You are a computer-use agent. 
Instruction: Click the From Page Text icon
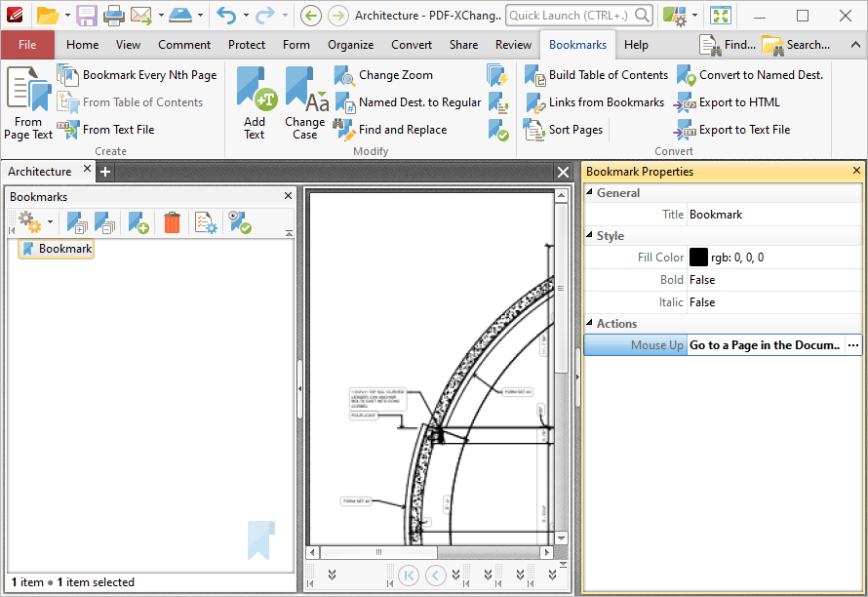click(x=28, y=89)
